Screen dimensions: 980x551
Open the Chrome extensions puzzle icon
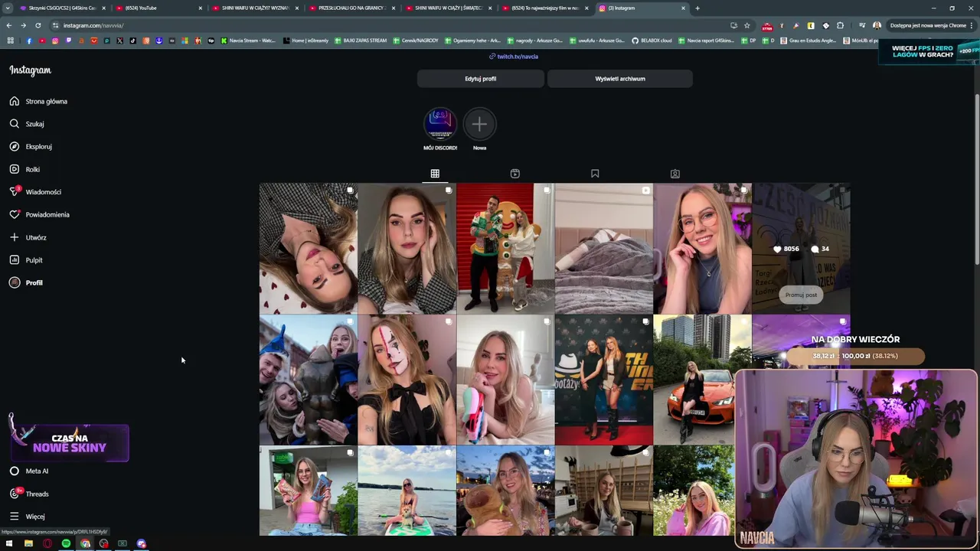pyautogui.click(x=840, y=25)
